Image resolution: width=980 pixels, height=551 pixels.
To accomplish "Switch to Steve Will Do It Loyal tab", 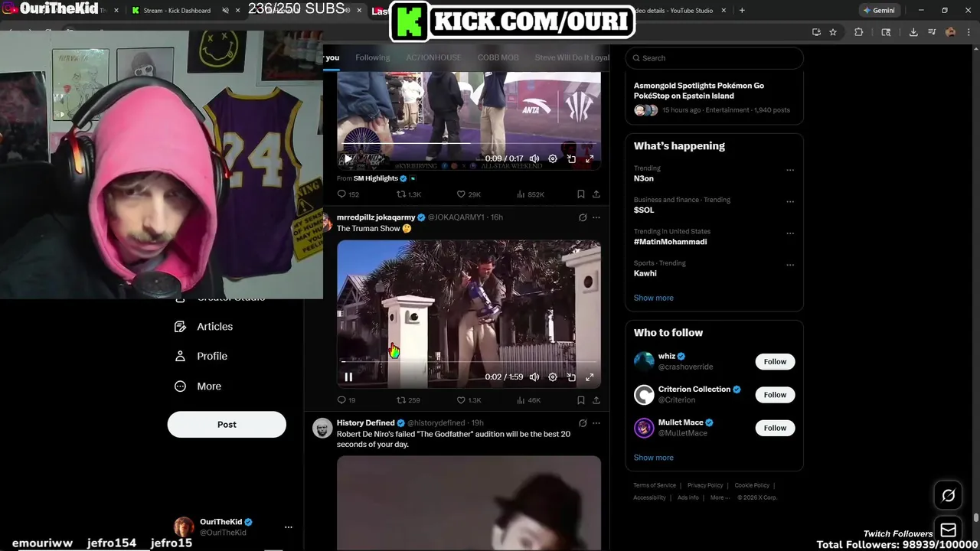I will (572, 57).
